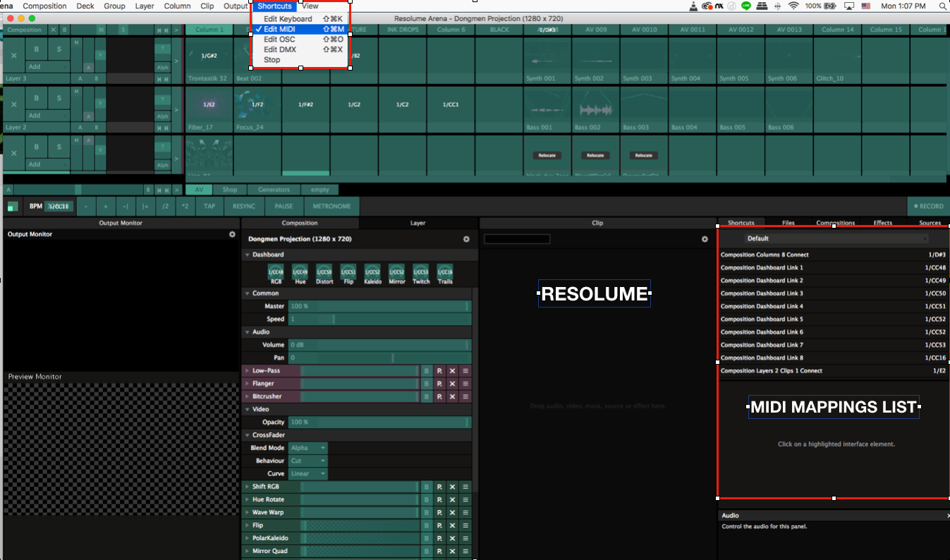Open the Hue Rotate effect menu icon
The image size is (950, 560).
pos(465,499)
